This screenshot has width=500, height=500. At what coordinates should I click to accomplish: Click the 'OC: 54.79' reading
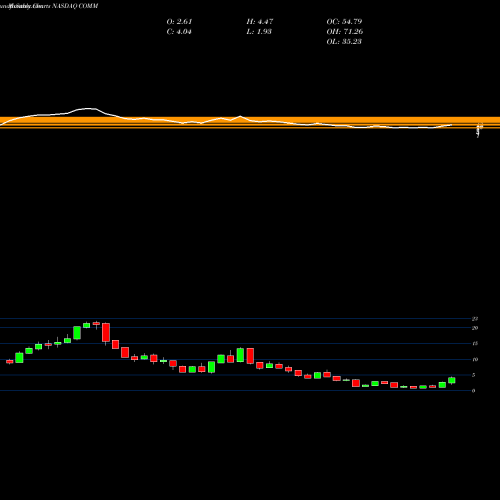point(344,22)
